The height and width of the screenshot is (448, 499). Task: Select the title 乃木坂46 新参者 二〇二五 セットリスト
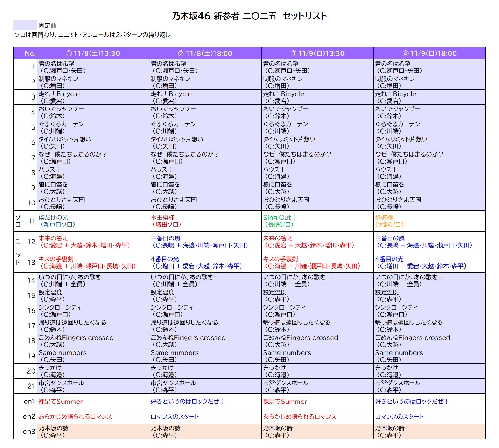(249, 16)
